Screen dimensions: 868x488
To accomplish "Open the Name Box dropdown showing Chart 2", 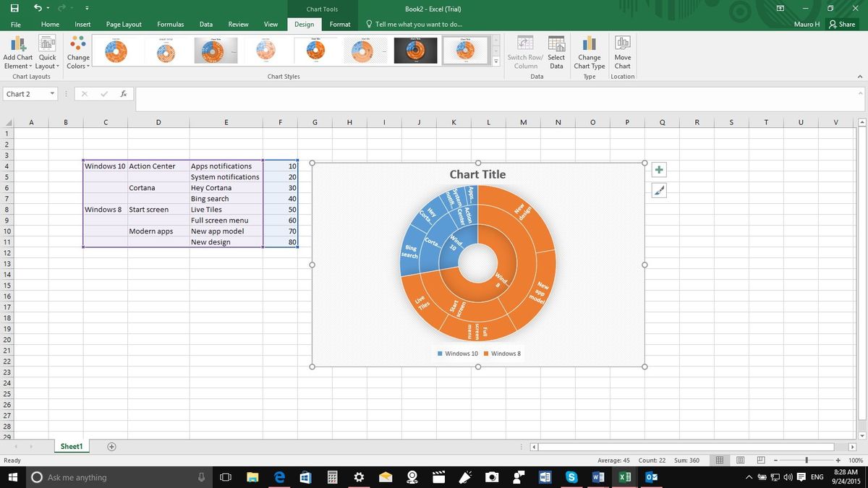I will tap(51, 94).
